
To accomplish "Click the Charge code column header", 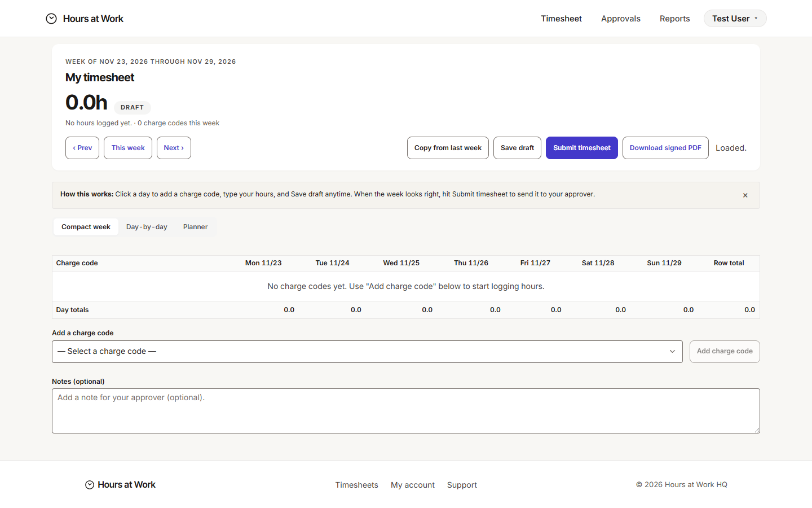I will pyautogui.click(x=77, y=263).
